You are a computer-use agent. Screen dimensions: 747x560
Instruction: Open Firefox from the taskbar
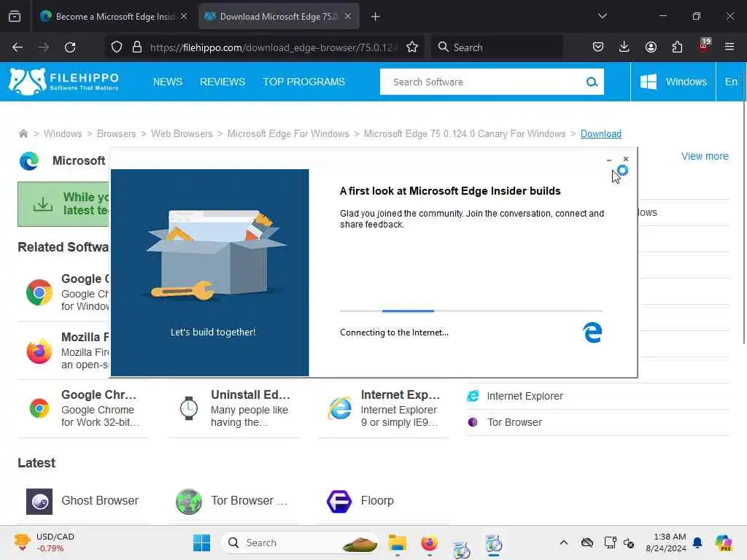coord(429,542)
